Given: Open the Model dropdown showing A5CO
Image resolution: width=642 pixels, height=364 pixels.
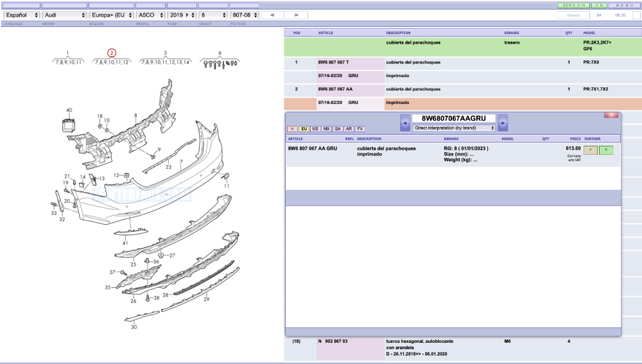Looking at the screenshot, I should click(150, 15).
